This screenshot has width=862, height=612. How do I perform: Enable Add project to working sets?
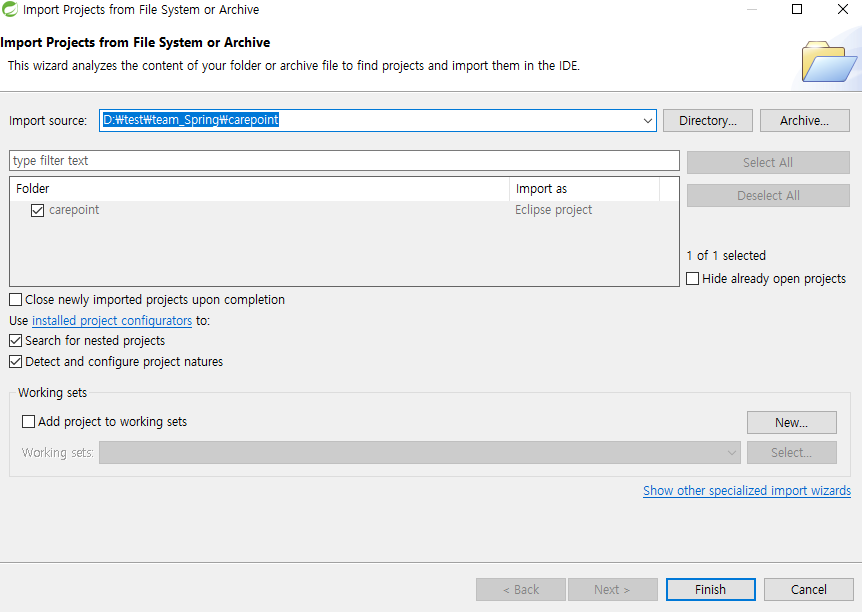coord(28,422)
